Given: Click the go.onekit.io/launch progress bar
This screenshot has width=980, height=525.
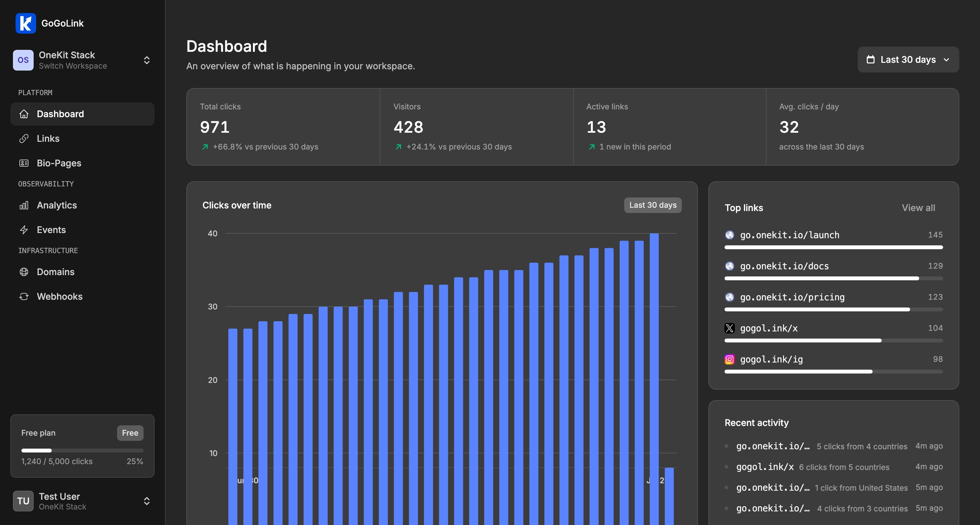Looking at the screenshot, I should (x=833, y=248).
